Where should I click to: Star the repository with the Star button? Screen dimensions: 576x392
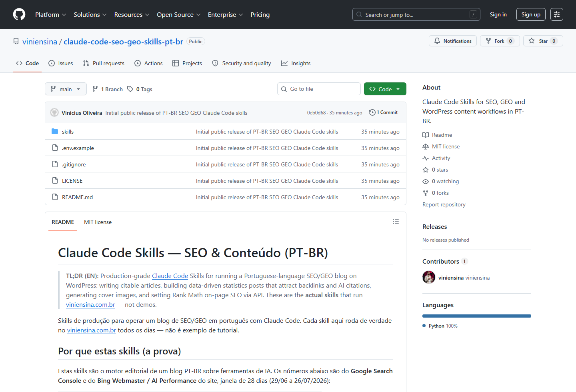(x=543, y=41)
